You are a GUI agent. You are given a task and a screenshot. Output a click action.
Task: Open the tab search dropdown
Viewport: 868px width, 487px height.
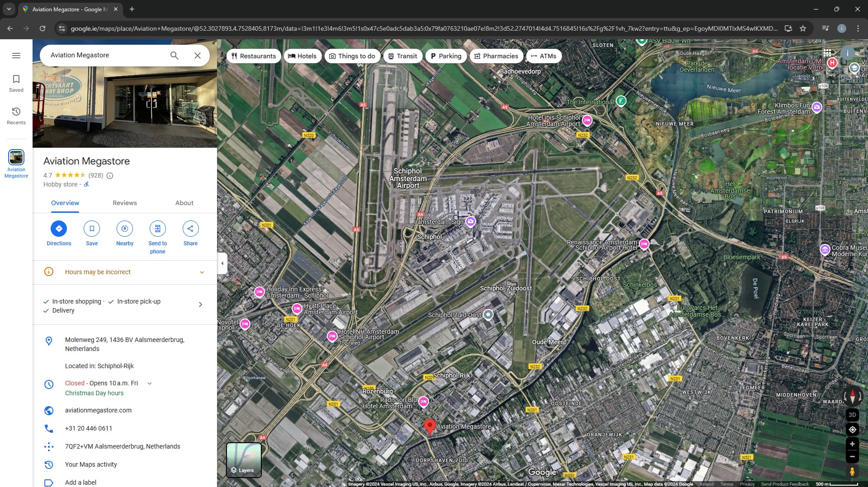click(x=9, y=9)
